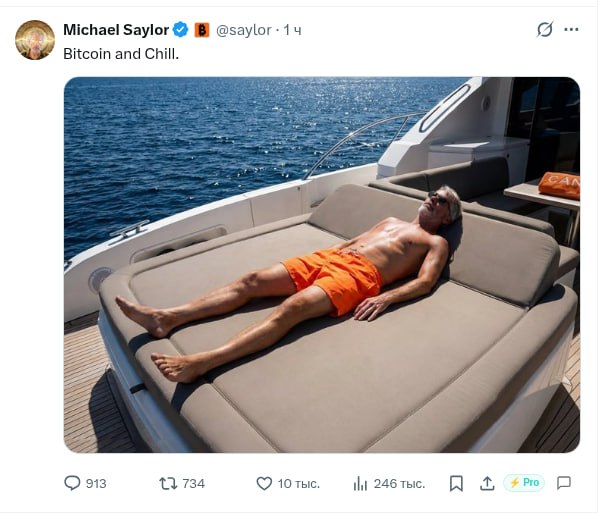The height and width of the screenshot is (513, 604).
Task: Open view analytics bar chart icon
Action: [361, 483]
